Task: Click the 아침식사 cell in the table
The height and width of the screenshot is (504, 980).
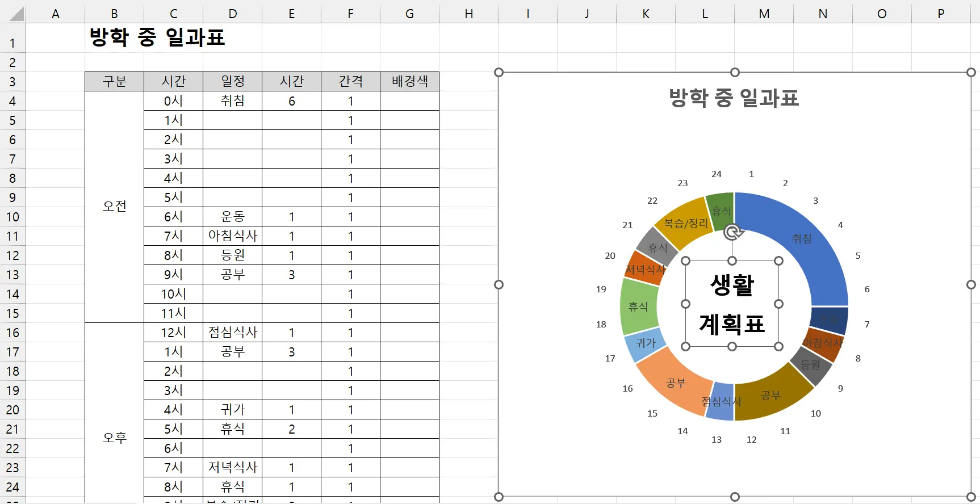Action: 233,236
